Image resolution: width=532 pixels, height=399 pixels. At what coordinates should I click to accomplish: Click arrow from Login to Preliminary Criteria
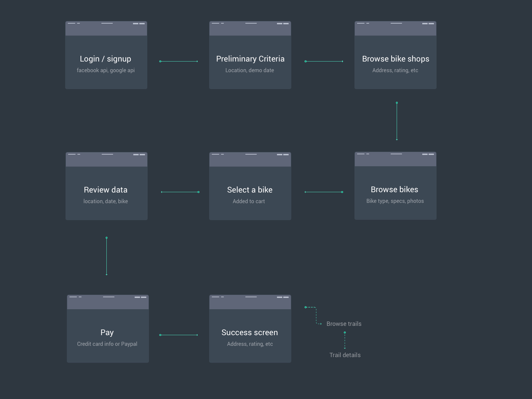[179, 62]
